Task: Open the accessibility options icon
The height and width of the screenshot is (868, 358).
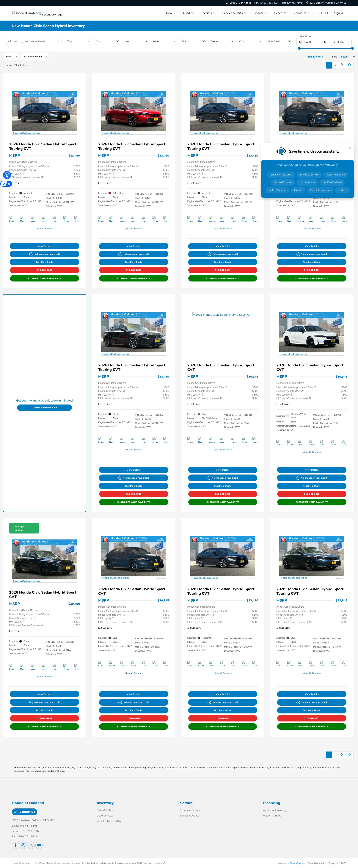Action: pos(7,175)
